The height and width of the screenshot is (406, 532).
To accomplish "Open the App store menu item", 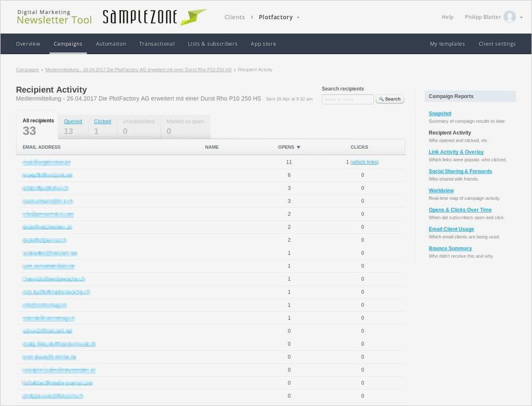I will point(263,44).
